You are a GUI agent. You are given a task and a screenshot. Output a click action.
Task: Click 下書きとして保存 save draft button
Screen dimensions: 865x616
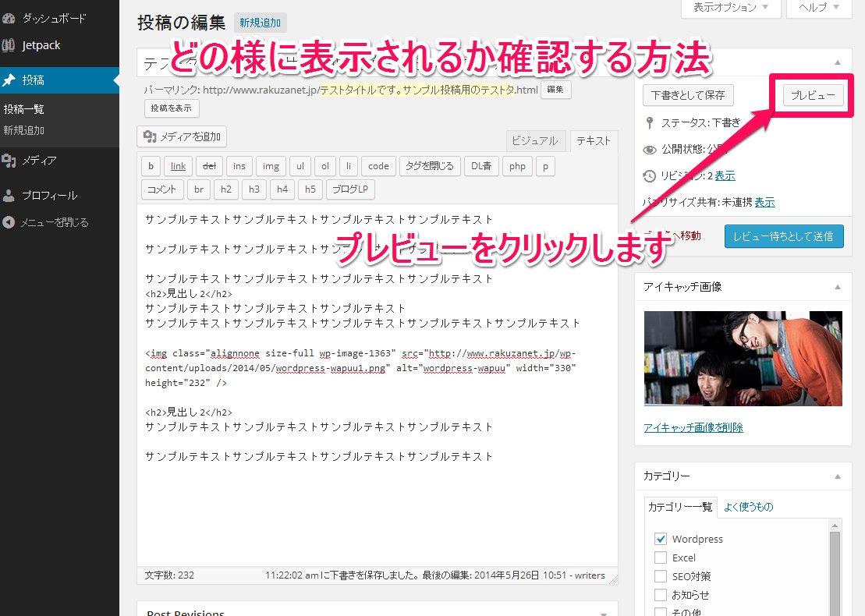coord(688,95)
